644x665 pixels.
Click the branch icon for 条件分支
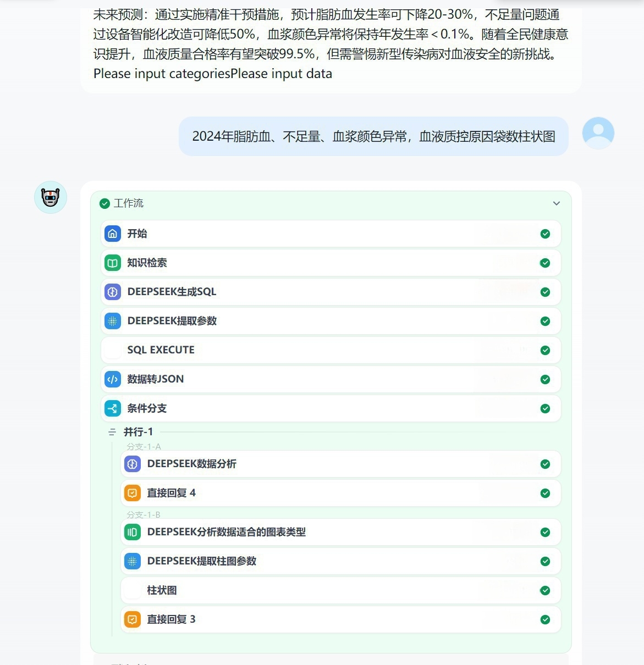(113, 408)
